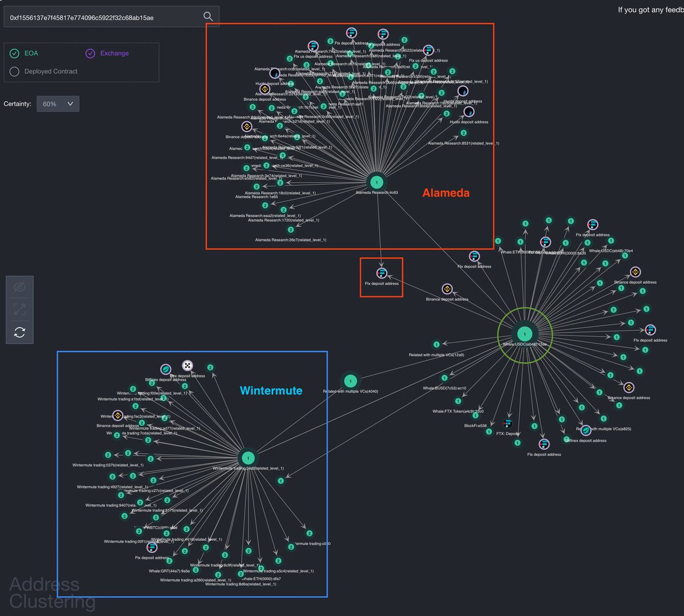Screen dimensions: 684x616
Task: Select the Wintermute trading:a260 node
Action: pyautogui.click(x=196, y=570)
